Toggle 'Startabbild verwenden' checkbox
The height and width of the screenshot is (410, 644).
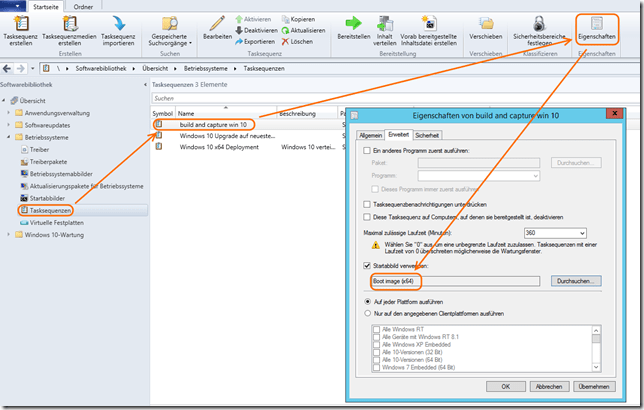point(366,266)
